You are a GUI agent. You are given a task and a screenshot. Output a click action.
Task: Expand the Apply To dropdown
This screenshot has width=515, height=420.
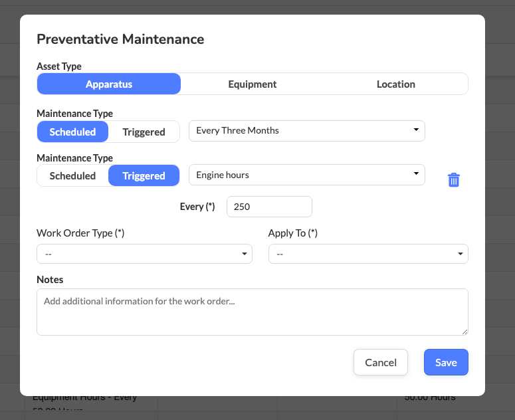pos(368,254)
